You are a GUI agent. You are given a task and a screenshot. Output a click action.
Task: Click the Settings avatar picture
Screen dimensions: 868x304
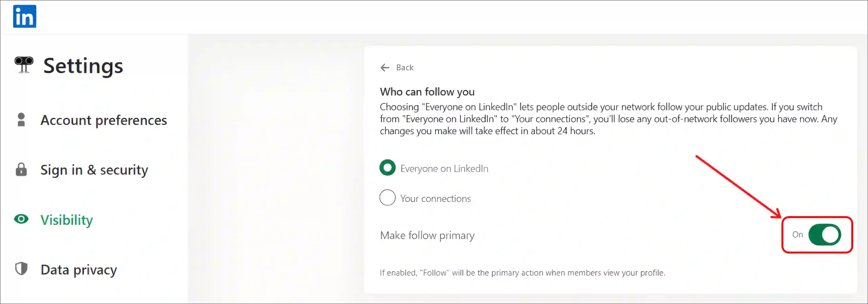click(x=24, y=65)
